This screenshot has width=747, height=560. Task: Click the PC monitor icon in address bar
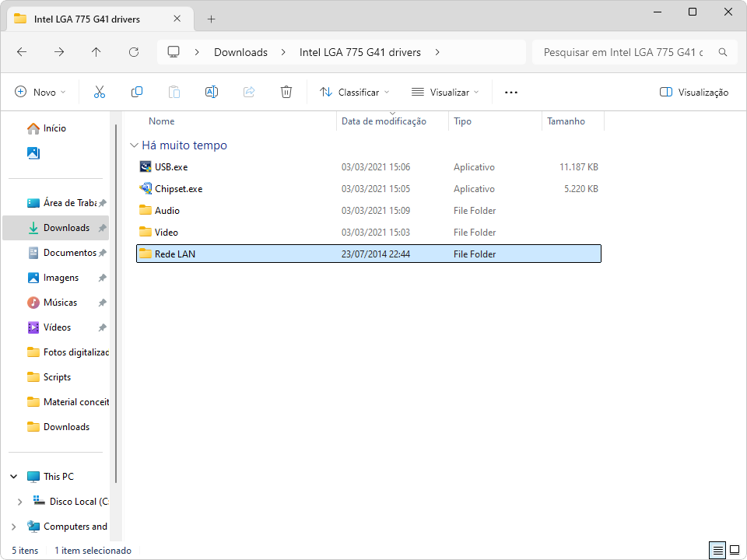(x=174, y=52)
